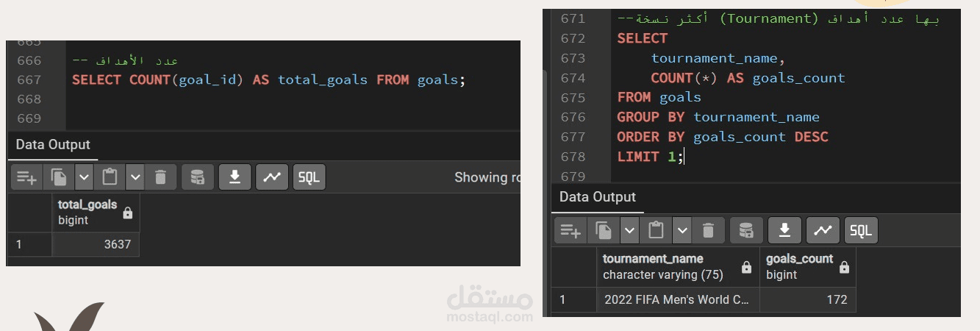Screen dimensions: 980x331
Task: Select Data Output tab above tournament_name result
Action: click(x=597, y=197)
